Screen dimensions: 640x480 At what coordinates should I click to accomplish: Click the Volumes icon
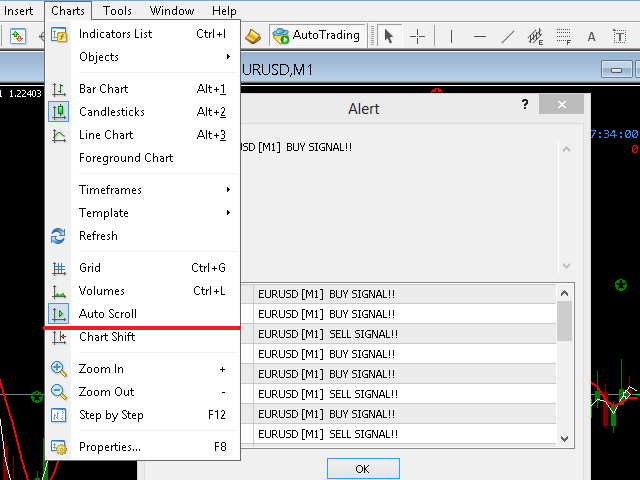tap(59, 291)
